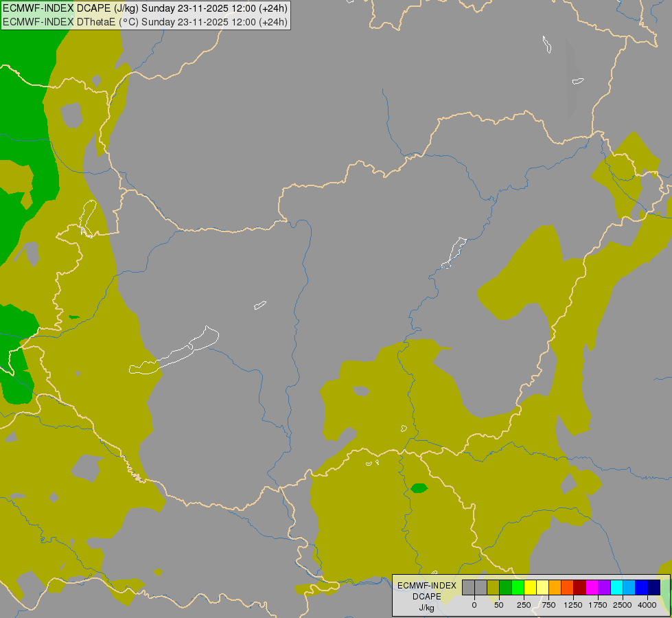The width and height of the screenshot is (672, 618).
Task: Pick the dark red legend swatch
Action: pyautogui.click(x=580, y=587)
